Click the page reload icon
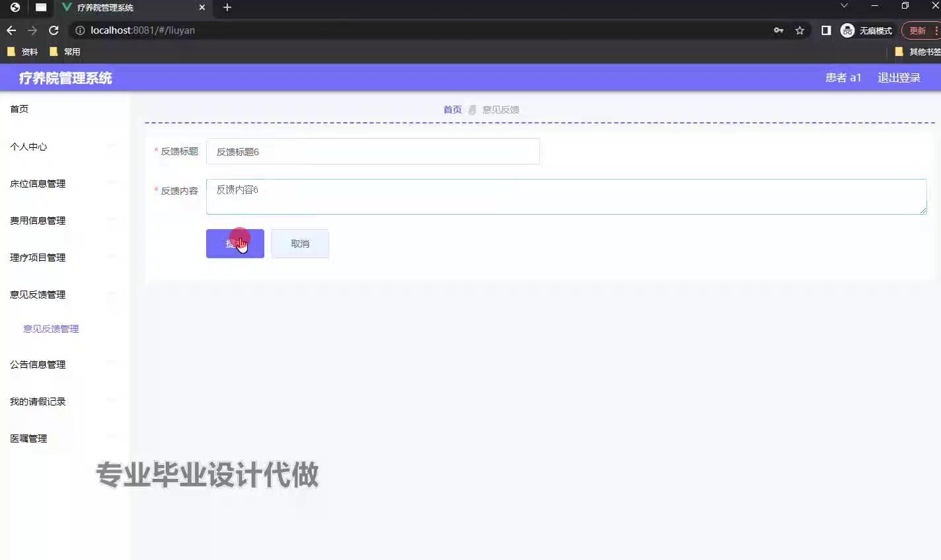The image size is (941, 560). [54, 30]
